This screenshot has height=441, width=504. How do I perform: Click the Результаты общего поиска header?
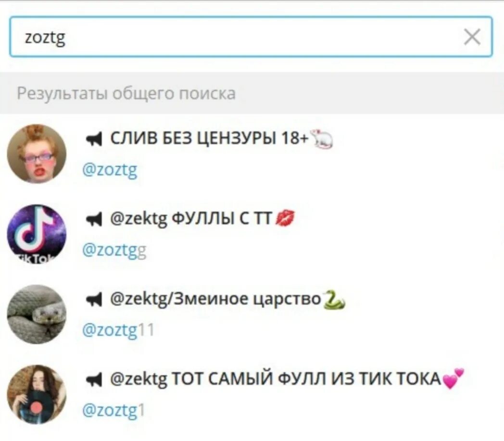pyautogui.click(x=126, y=93)
